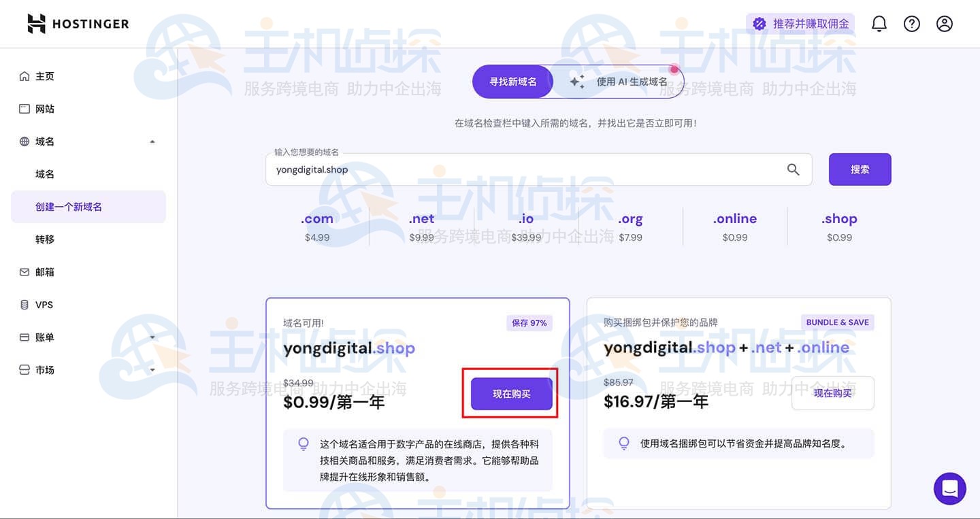Click the yongdigital.shop domain title in left card

[349, 348]
